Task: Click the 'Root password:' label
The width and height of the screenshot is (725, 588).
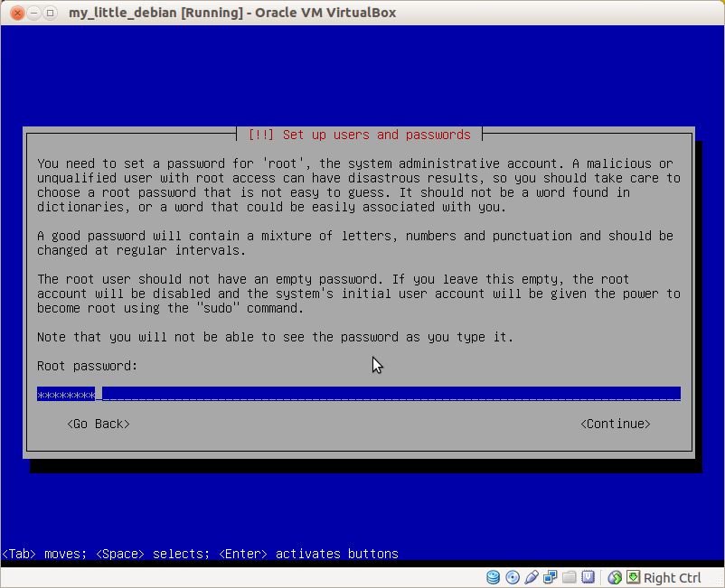Action: [x=88, y=367]
